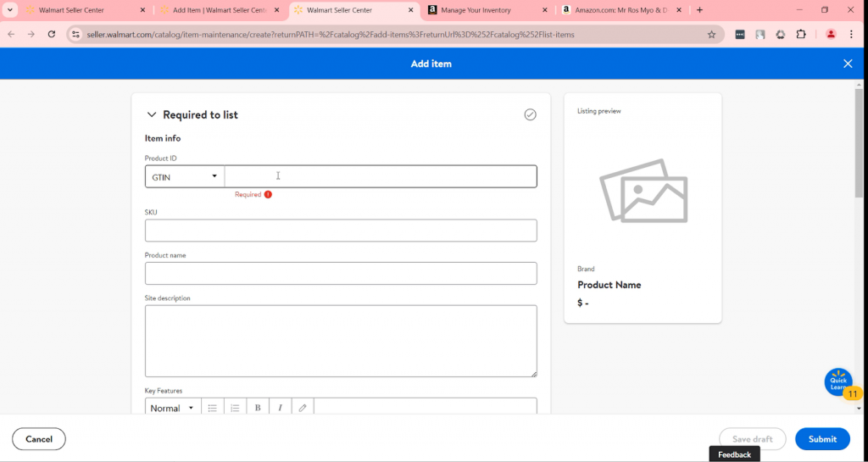
Task: Click the checkmark circle in Required to list
Action: point(530,114)
